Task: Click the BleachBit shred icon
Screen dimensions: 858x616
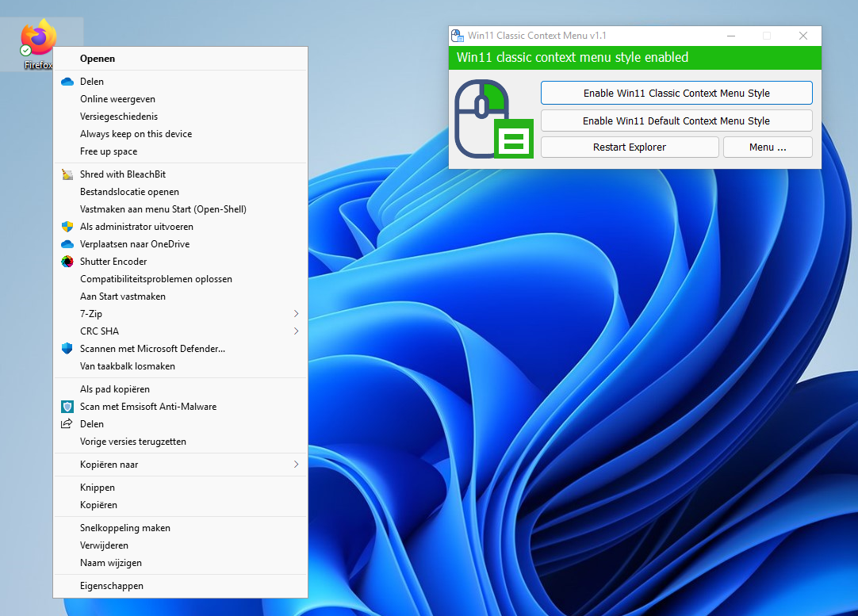Action: (67, 174)
